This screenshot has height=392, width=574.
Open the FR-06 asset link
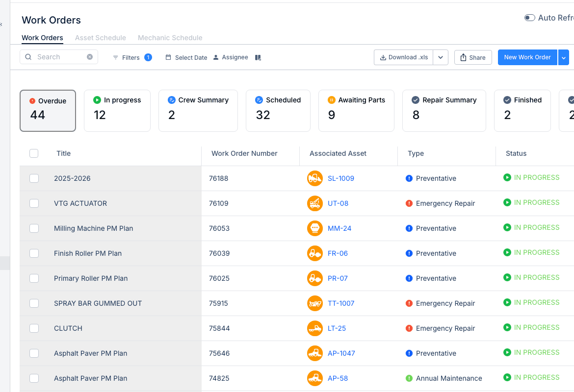tap(338, 253)
